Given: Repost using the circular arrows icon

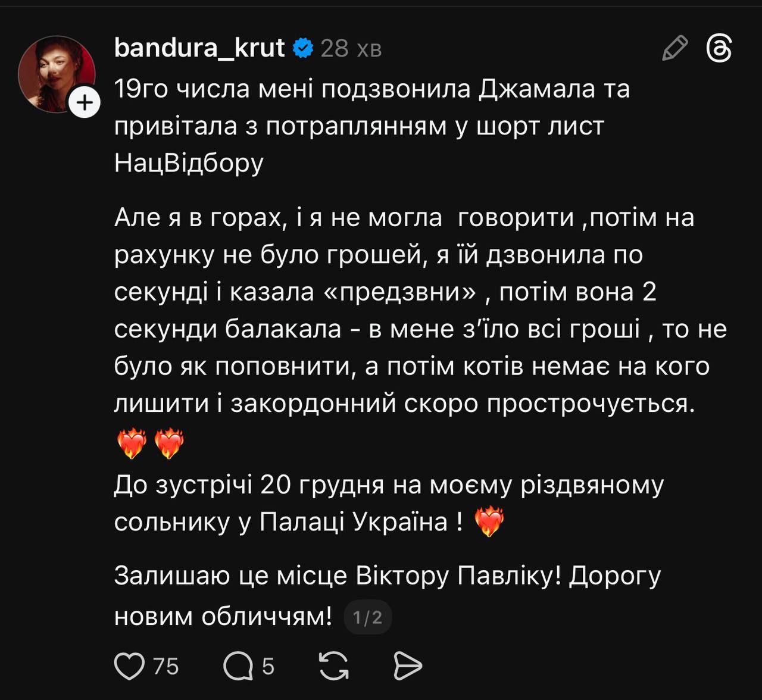Looking at the screenshot, I should point(334,665).
